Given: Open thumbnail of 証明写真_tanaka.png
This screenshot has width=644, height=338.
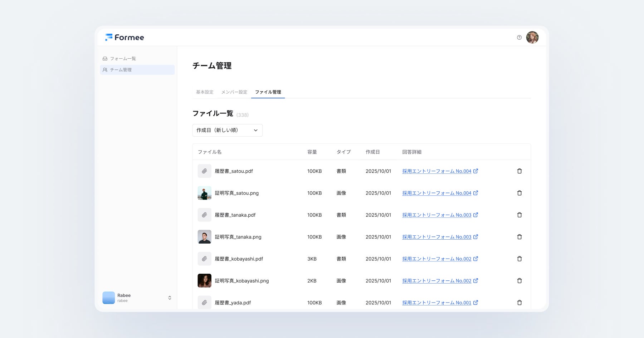Looking at the screenshot, I should pos(204,237).
